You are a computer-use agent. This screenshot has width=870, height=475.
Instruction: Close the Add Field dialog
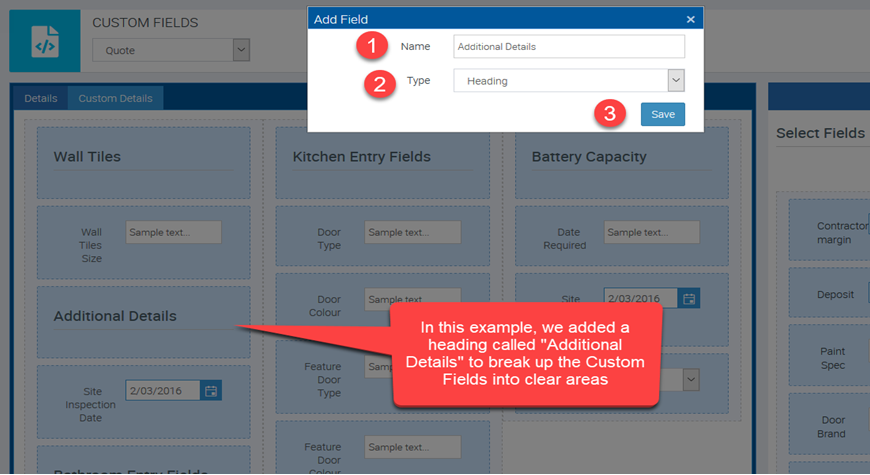click(x=690, y=19)
